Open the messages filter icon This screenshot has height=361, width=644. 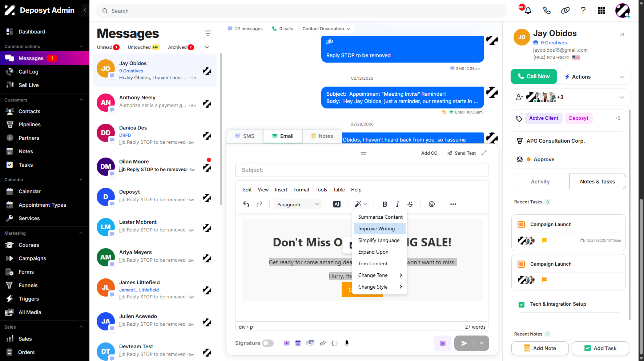pos(208,33)
